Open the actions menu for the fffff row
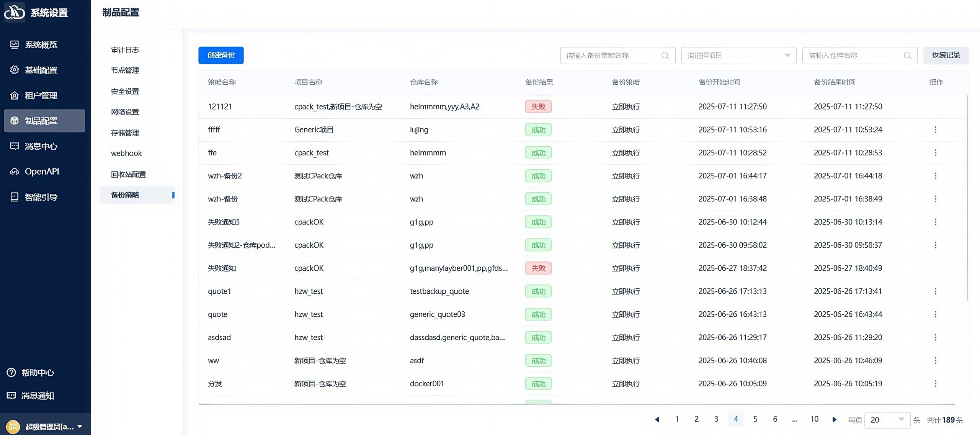Image resolution: width=980 pixels, height=435 pixels. tap(936, 130)
